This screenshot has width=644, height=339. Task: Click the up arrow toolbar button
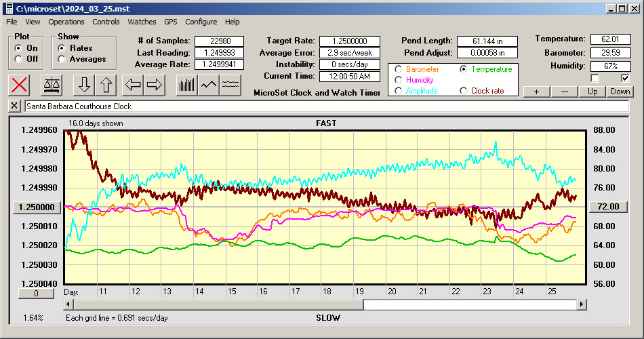coord(106,85)
